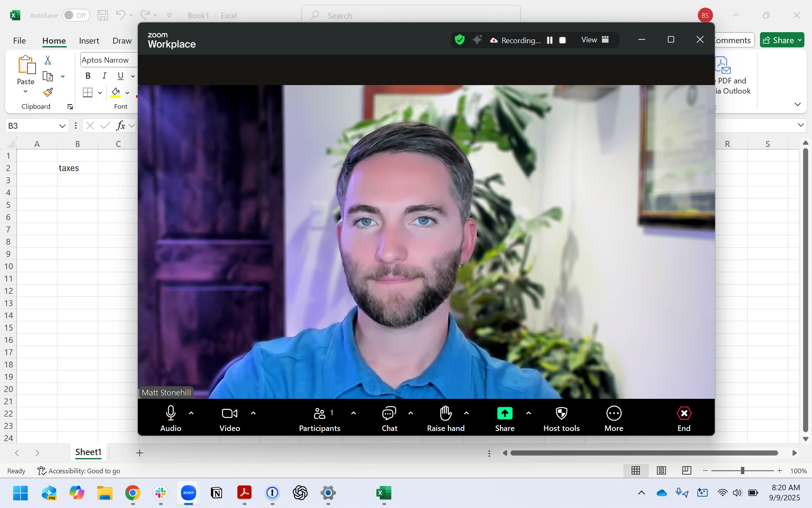Click the Excel zoom level slider handle
The image size is (812, 508).
coord(742,471)
